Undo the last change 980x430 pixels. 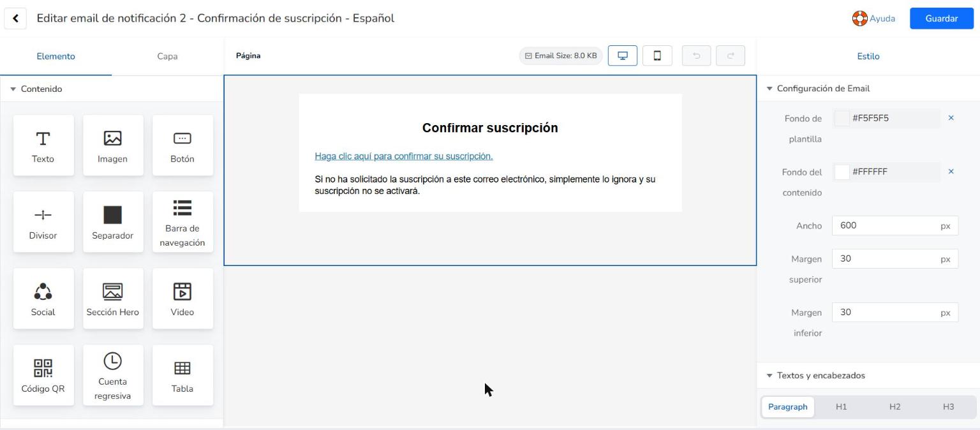pos(697,56)
